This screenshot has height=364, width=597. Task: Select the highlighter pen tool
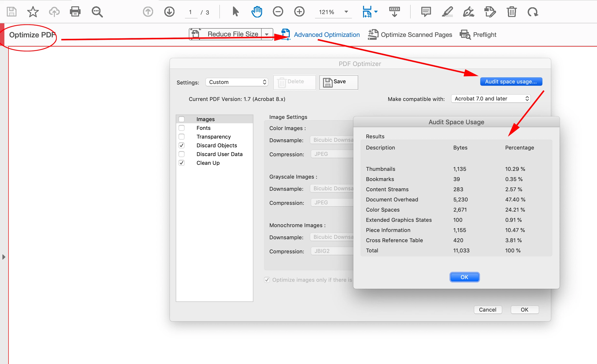click(447, 12)
